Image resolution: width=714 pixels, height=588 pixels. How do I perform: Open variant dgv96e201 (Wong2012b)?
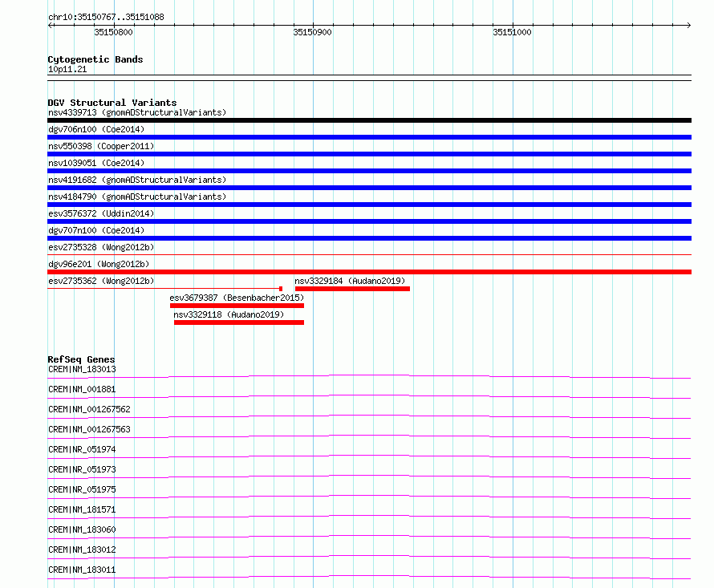(x=99, y=264)
